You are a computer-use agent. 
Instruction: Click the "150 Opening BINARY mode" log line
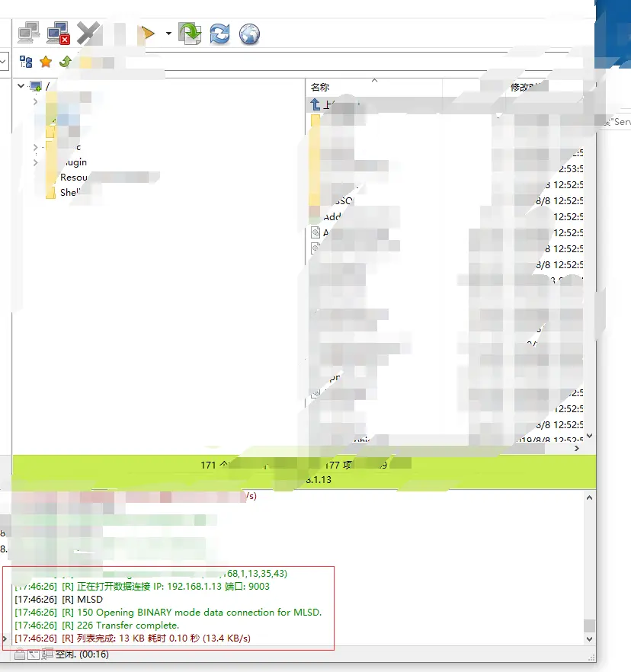pyautogui.click(x=168, y=613)
